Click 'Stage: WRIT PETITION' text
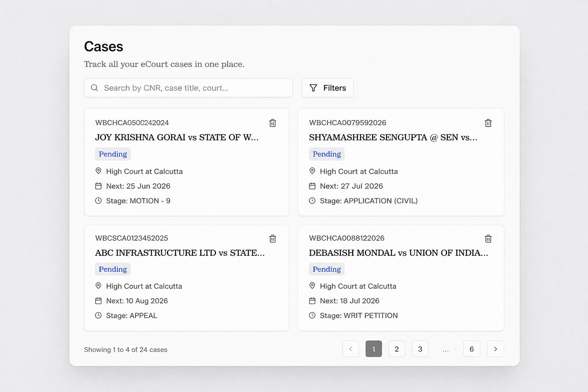 pyautogui.click(x=359, y=316)
